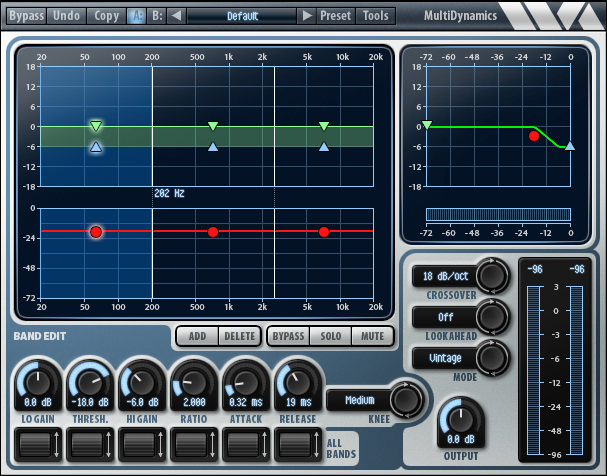Click the All Bands threshold slider
Image resolution: width=607 pixels, height=476 pixels.
tap(90, 444)
